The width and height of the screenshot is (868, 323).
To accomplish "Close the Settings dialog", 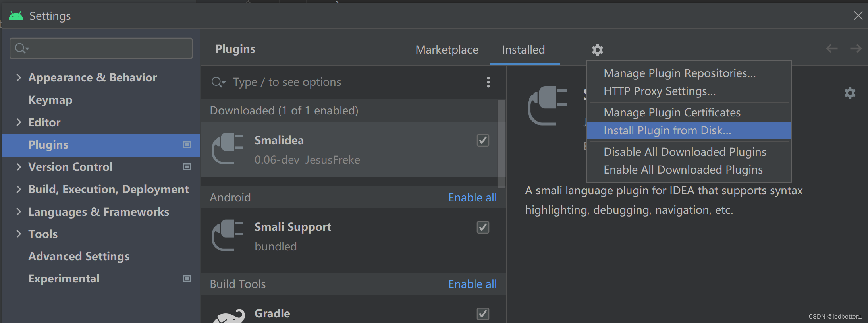I will [858, 15].
